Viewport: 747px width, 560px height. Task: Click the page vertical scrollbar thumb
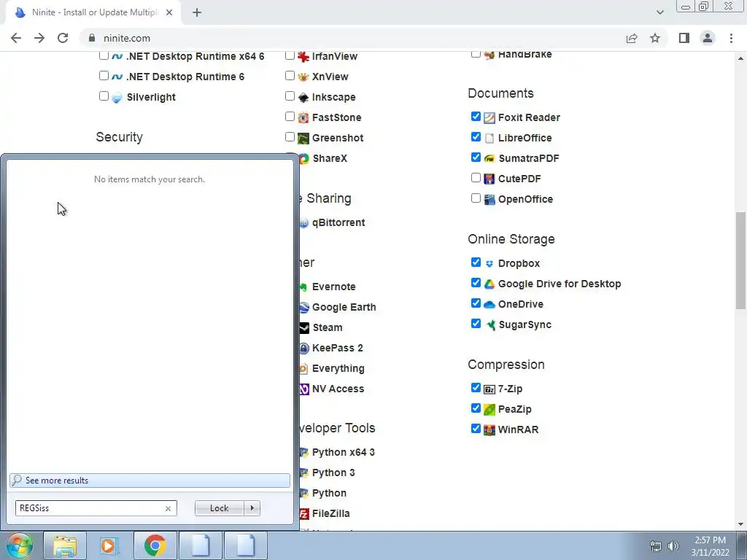[740, 260]
